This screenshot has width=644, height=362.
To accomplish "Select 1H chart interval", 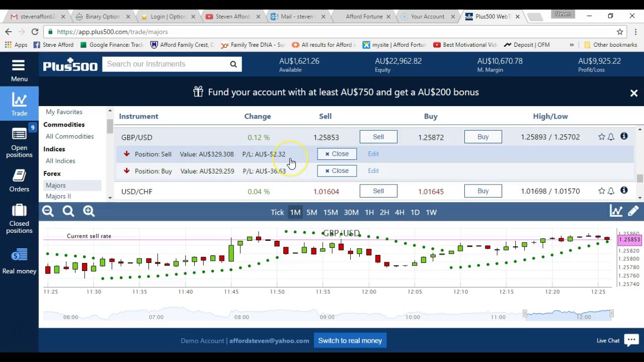I will point(369,212).
